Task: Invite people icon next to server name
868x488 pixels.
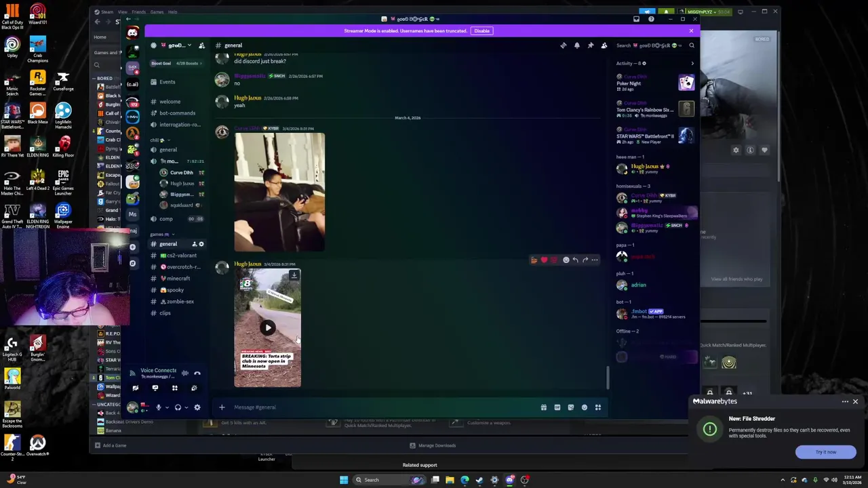Action: (x=201, y=45)
